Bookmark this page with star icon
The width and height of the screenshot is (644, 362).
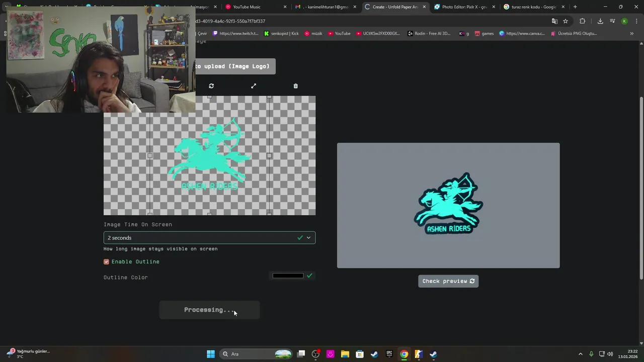coord(566,21)
